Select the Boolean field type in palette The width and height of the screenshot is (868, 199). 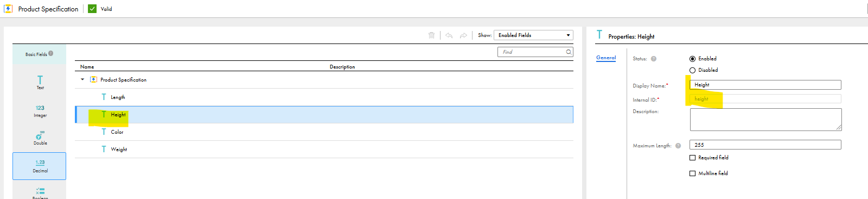click(x=40, y=193)
